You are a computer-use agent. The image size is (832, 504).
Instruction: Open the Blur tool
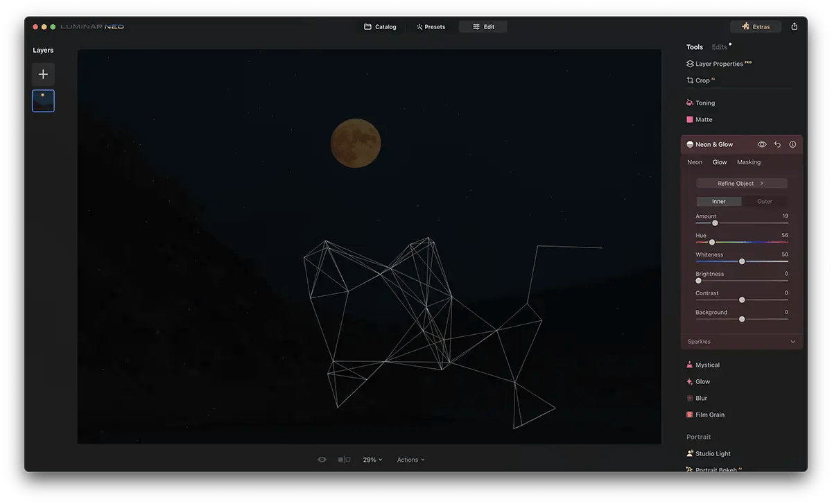tap(697, 398)
